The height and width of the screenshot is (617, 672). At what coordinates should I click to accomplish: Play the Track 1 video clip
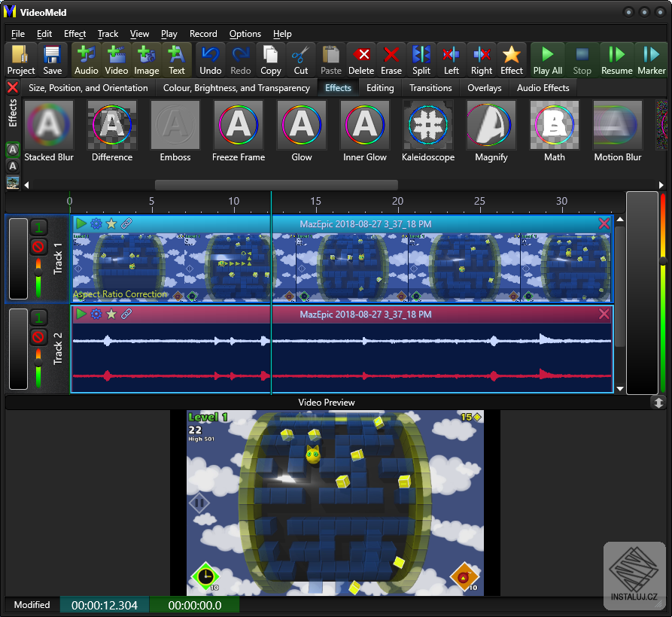[x=81, y=223]
